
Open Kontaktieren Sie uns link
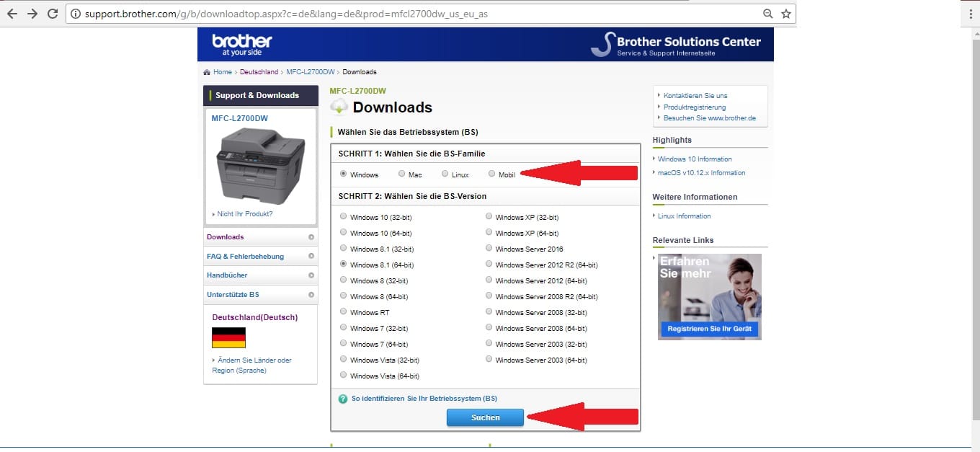tap(695, 96)
